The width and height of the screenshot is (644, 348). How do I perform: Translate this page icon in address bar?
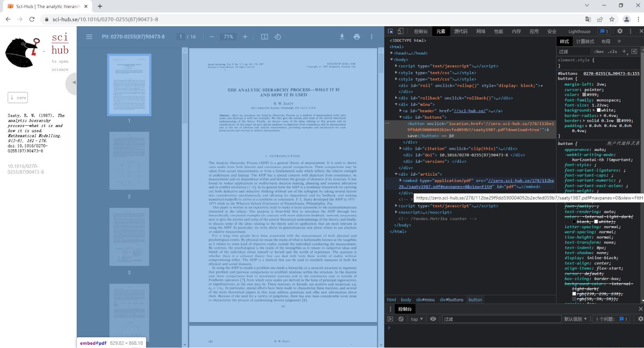(x=588, y=19)
